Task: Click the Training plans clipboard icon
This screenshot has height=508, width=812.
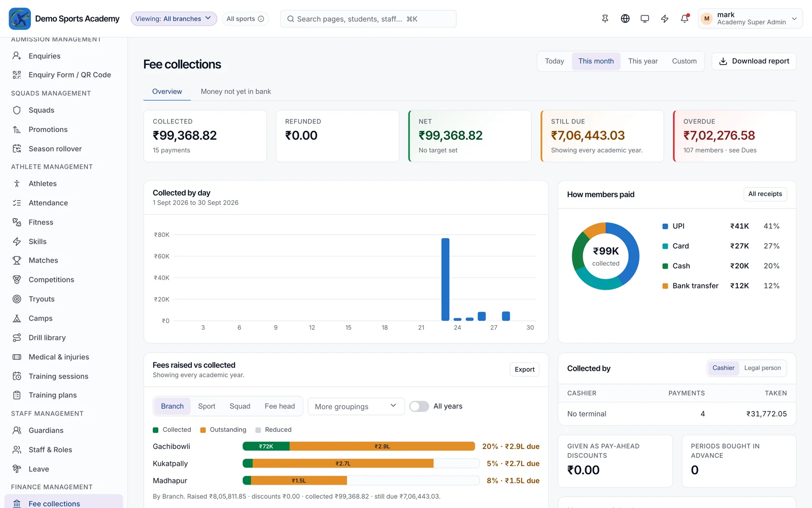Action: [17, 395]
